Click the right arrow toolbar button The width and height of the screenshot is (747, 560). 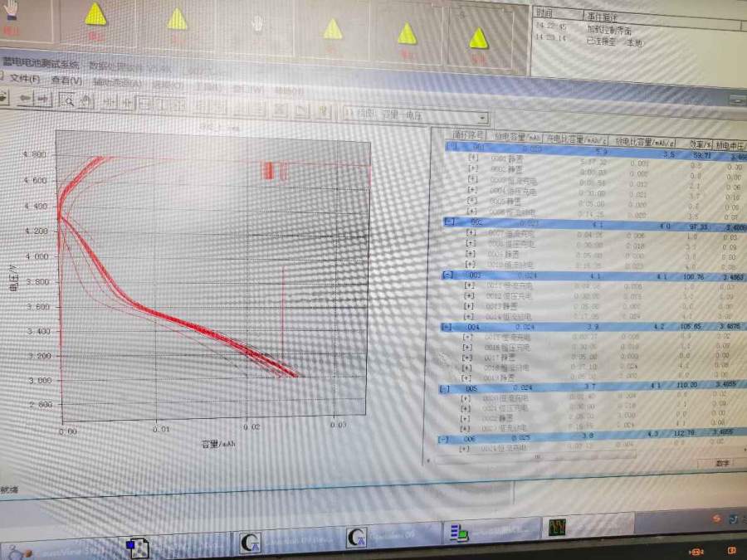pos(44,99)
